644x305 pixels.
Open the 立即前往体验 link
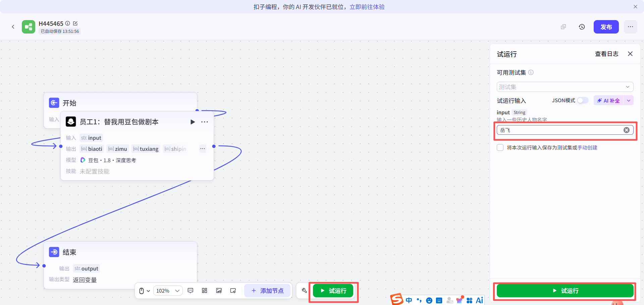pyautogui.click(x=367, y=7)
